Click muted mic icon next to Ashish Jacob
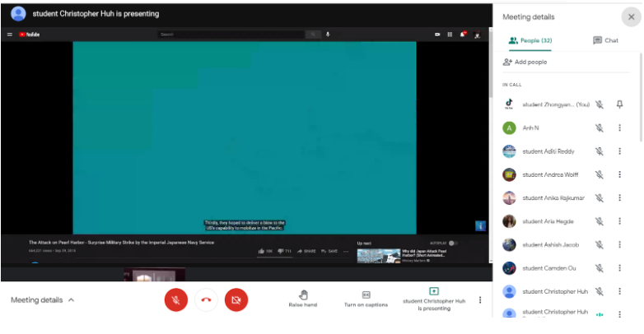644x334 pixels. click(x=600, y=245)
